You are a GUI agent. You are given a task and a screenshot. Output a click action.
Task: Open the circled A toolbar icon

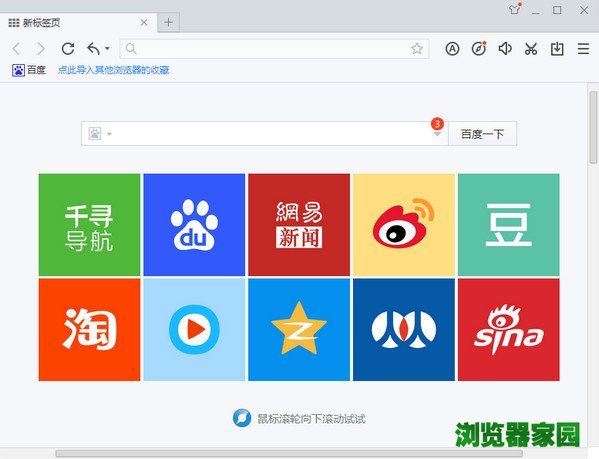452,49
